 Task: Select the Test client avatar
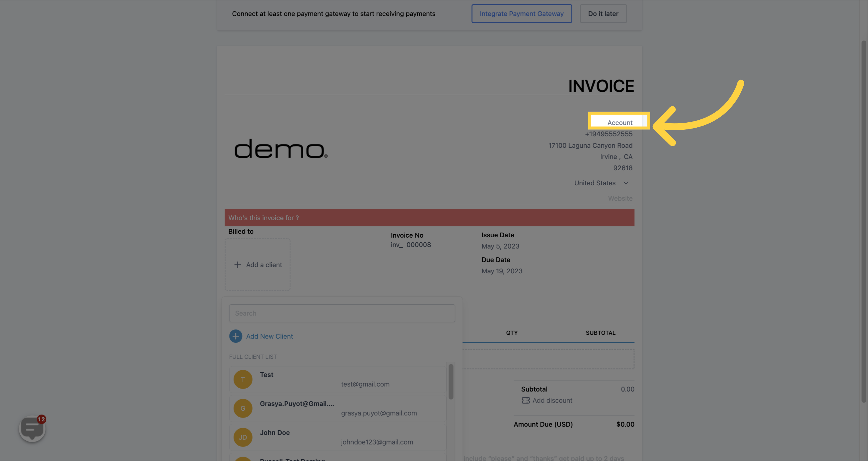point(242,379)
